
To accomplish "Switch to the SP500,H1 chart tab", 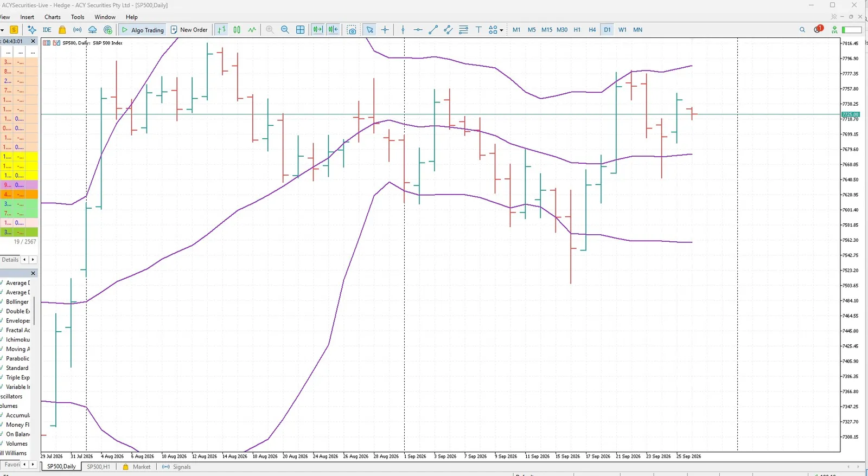I will [x=98, y=467].
